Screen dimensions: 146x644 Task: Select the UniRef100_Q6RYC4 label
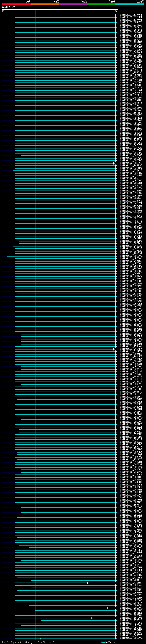tap(131, 53)
